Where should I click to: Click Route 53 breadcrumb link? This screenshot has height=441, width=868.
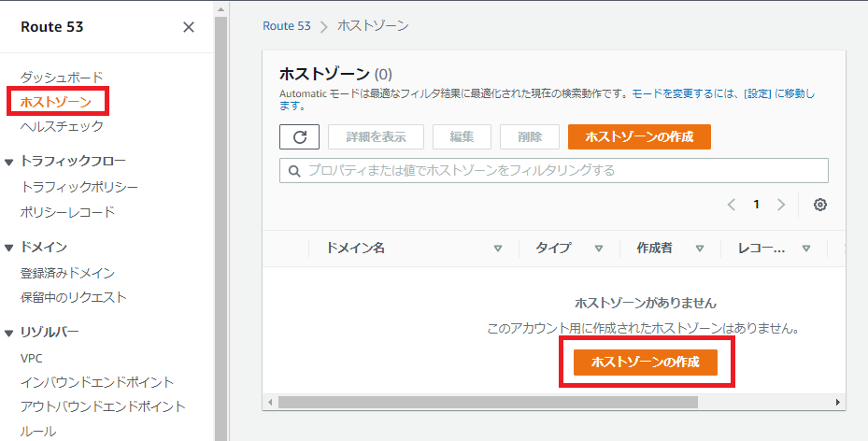tap(286, 26)
